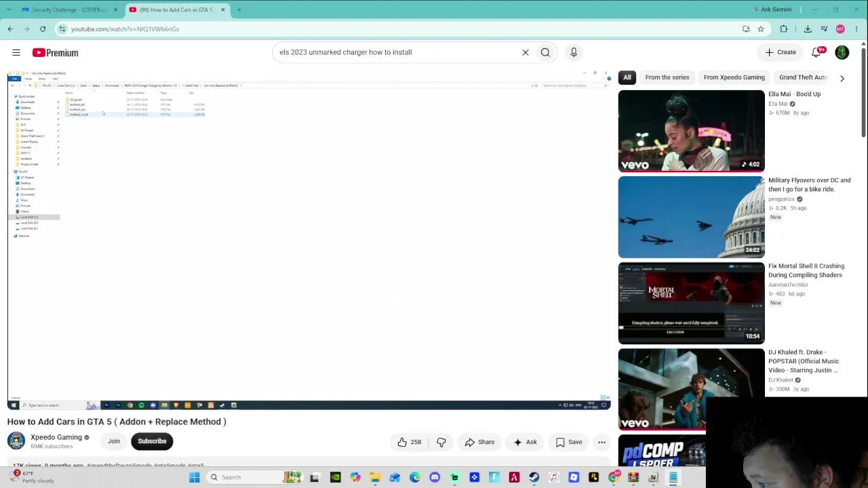Bookmark this page with the star

761,28
